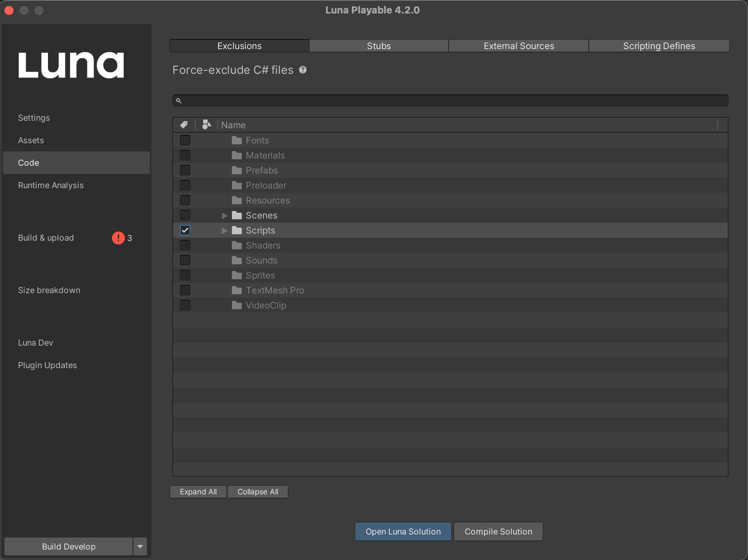The width and height of the screenshot is (748, 560).
Task: Click the VideoClip folder icon
Action: click(x=237, y=305)
